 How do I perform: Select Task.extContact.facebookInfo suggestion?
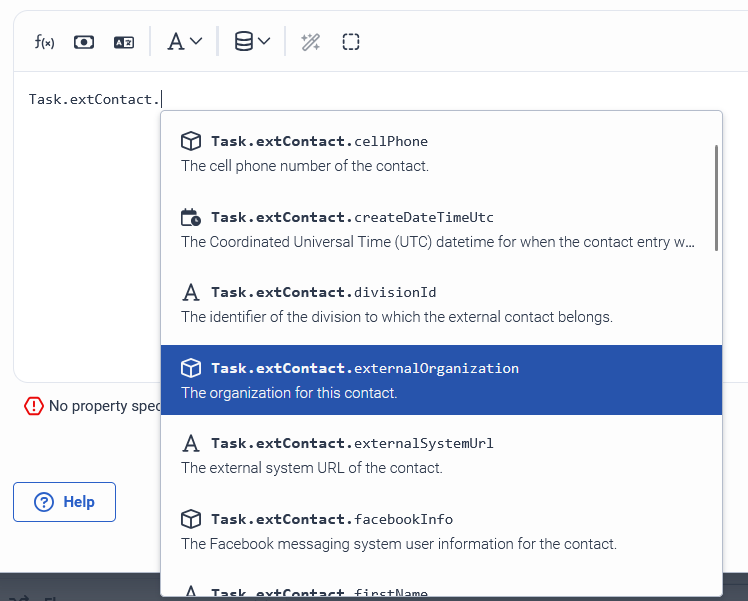[x=440, y=531]
